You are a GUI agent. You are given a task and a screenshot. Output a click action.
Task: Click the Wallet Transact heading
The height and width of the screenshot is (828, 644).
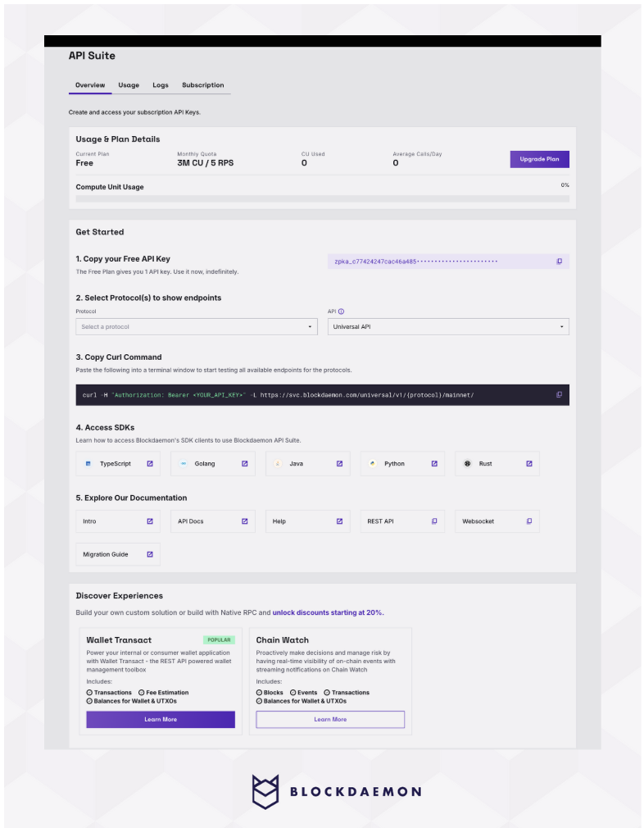(x=119, y=640)
